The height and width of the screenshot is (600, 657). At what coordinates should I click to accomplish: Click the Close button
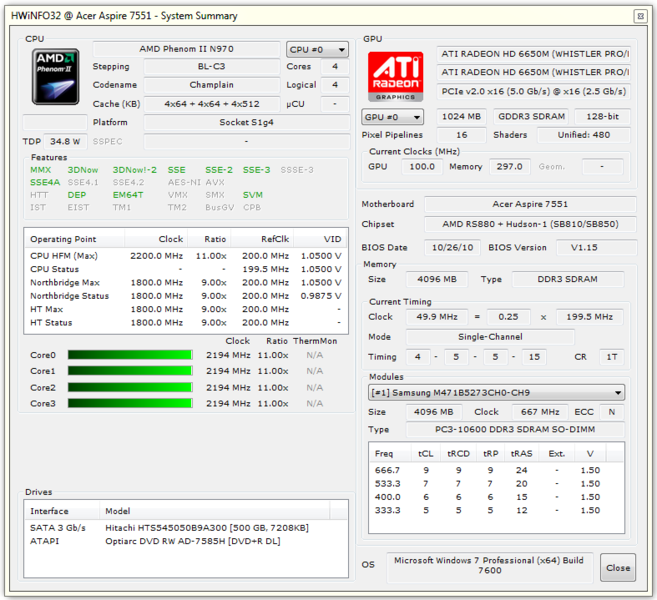click(618, 568)
